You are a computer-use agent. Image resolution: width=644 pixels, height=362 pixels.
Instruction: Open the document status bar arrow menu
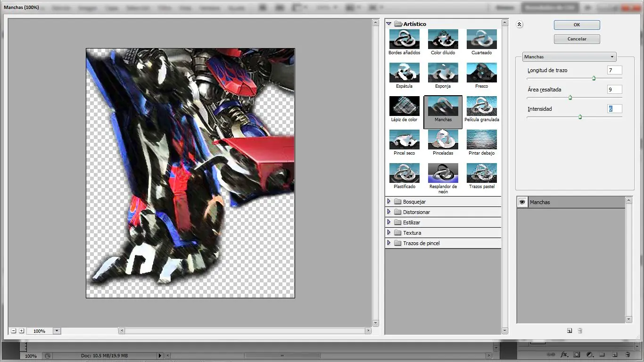pyautogui.click(x=160, y=356)
